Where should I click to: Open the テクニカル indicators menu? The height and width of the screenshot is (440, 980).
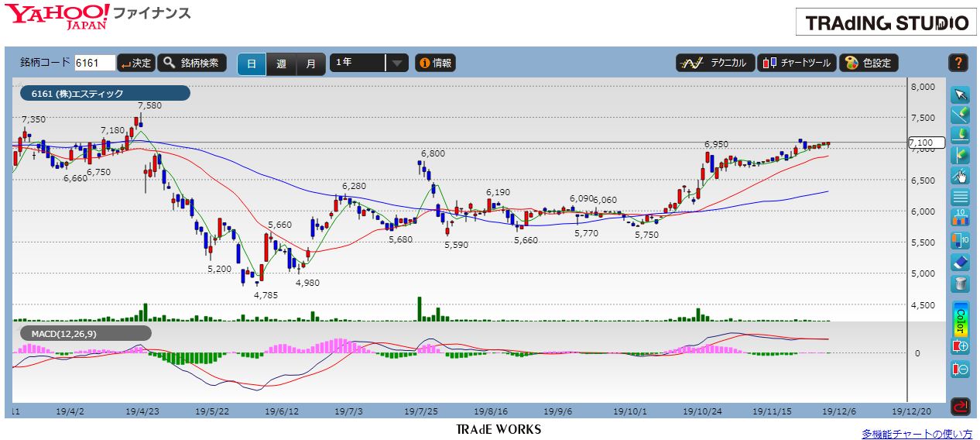pyautogui.click(x=713, y=64)
